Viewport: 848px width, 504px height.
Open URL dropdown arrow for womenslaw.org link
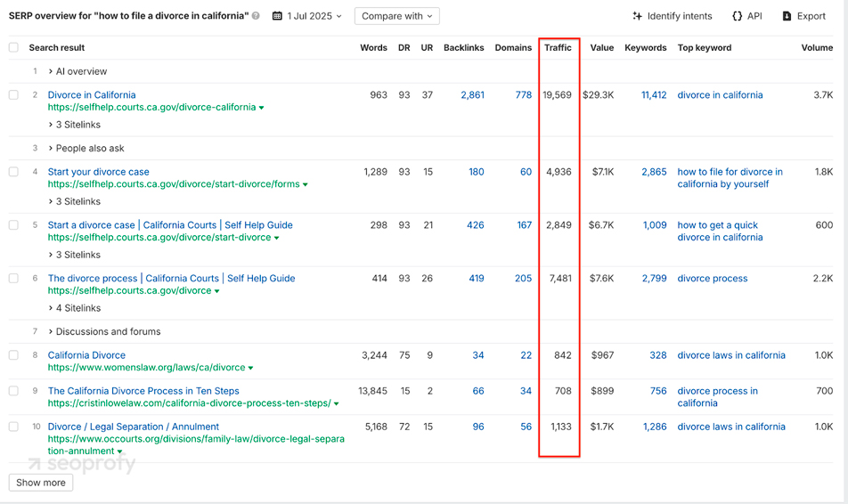tap(250, 368)
